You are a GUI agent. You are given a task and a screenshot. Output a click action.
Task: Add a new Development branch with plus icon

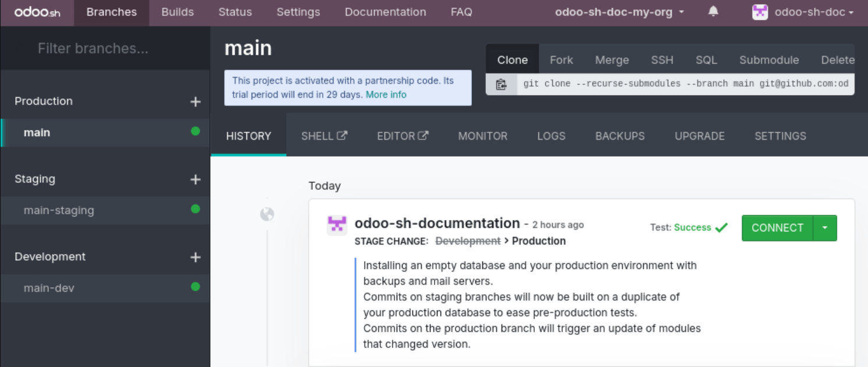tap(196, 256)
